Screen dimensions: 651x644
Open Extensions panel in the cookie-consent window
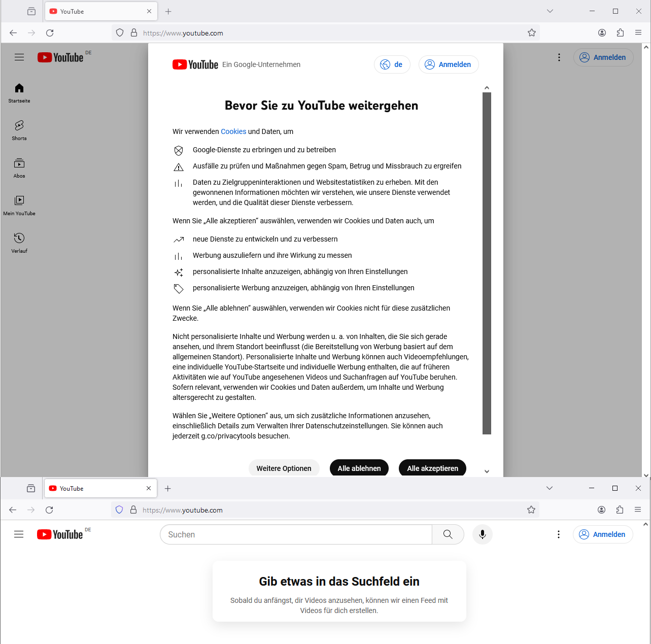[x=620, y=33]
